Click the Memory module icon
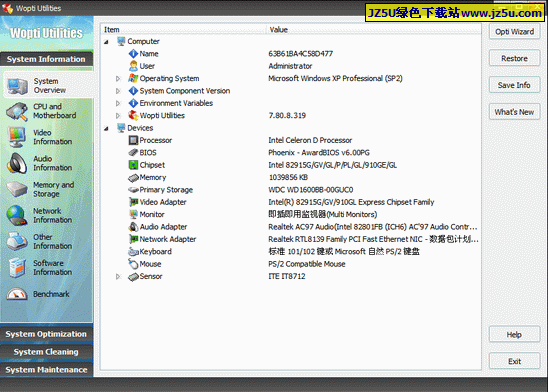 tap(133, 177)
